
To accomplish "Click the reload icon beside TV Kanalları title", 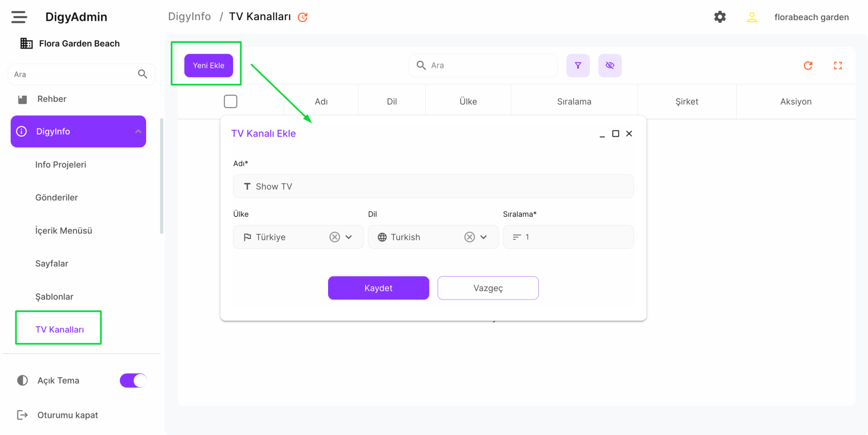I will point(303,17).
